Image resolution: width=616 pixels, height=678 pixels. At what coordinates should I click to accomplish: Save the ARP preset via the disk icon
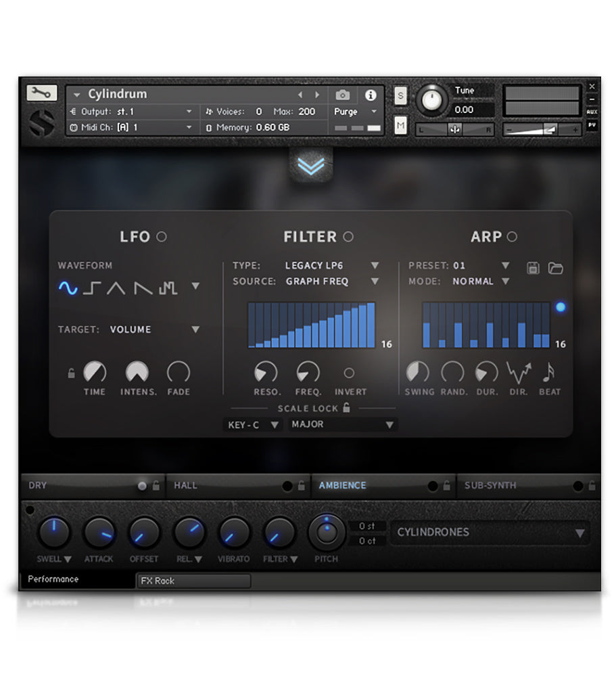[533, 268]
